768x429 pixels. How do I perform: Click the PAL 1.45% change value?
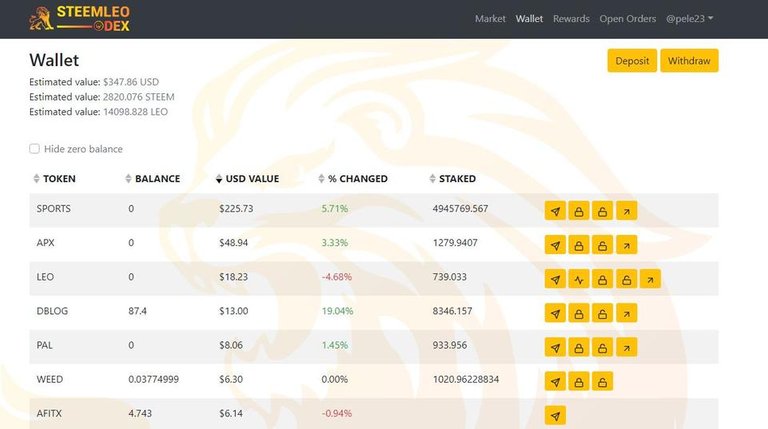point(335,345)
